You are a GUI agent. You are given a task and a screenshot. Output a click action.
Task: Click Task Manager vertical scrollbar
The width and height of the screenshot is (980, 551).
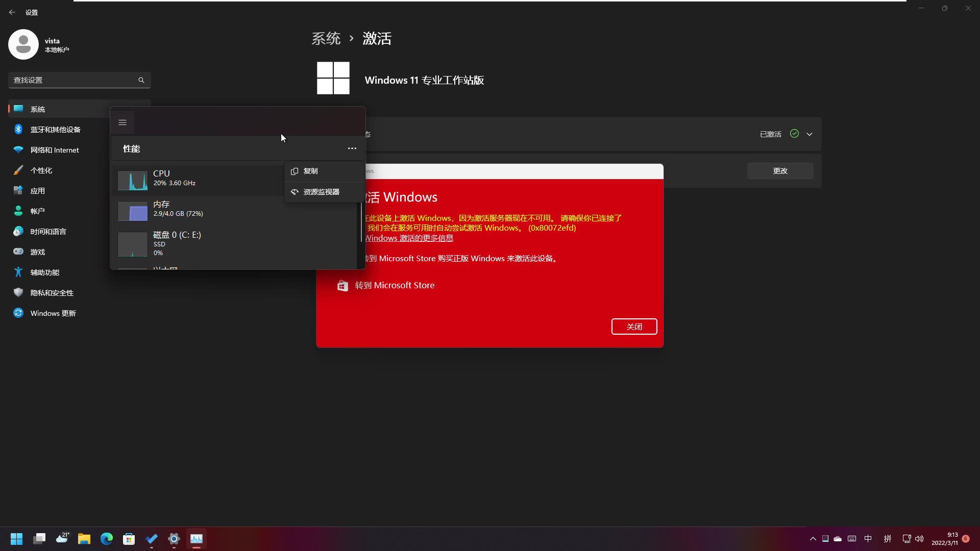click(361, 222)
